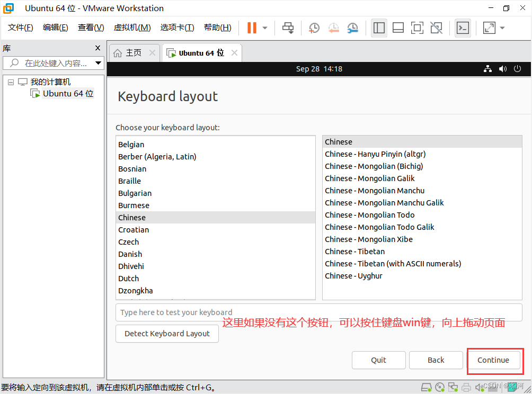Close the Ubuntu 64 位 tab

click(x=234, y=53)
